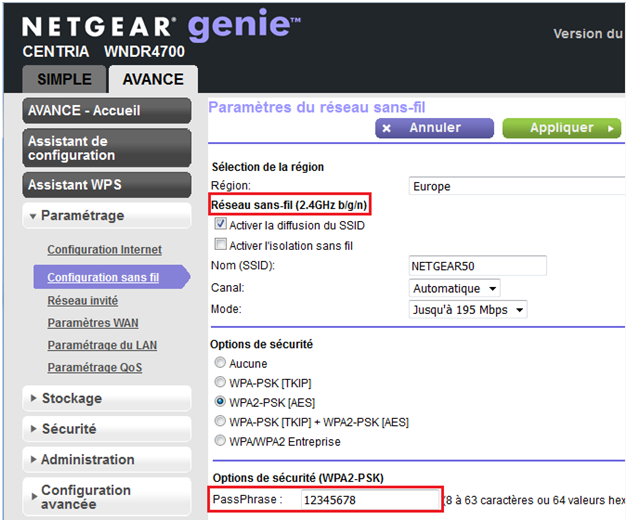
Task: Select the AVANCE tab
Action: point(153,79)
